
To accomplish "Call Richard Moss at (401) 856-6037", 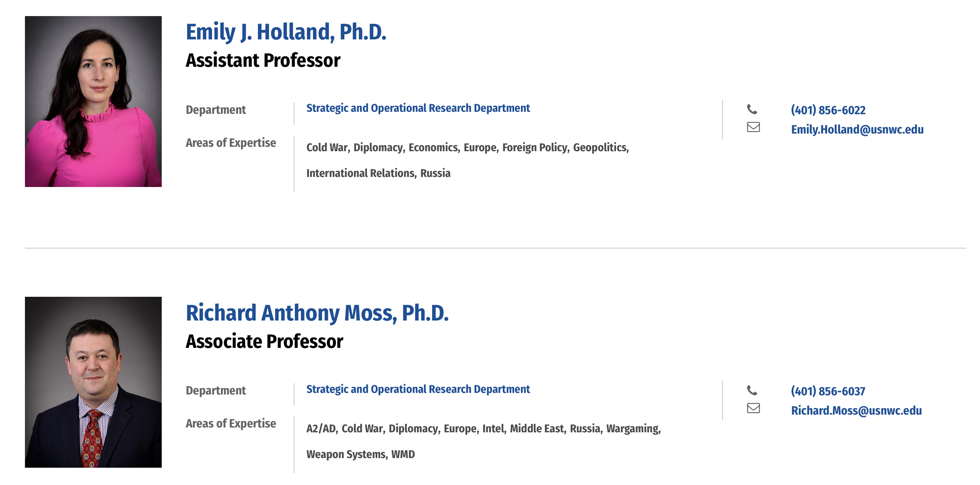I will (828, 391).
